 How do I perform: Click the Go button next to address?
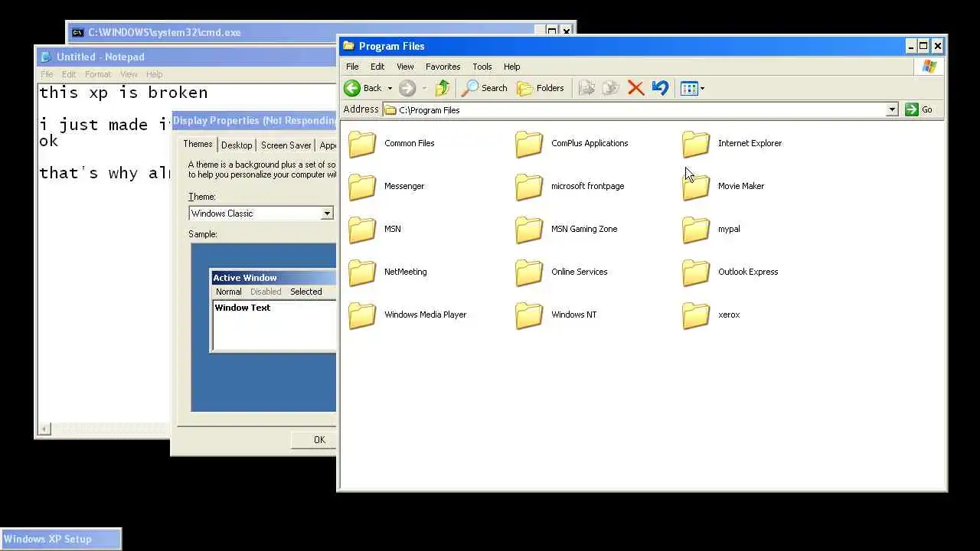tap(919, 109)
